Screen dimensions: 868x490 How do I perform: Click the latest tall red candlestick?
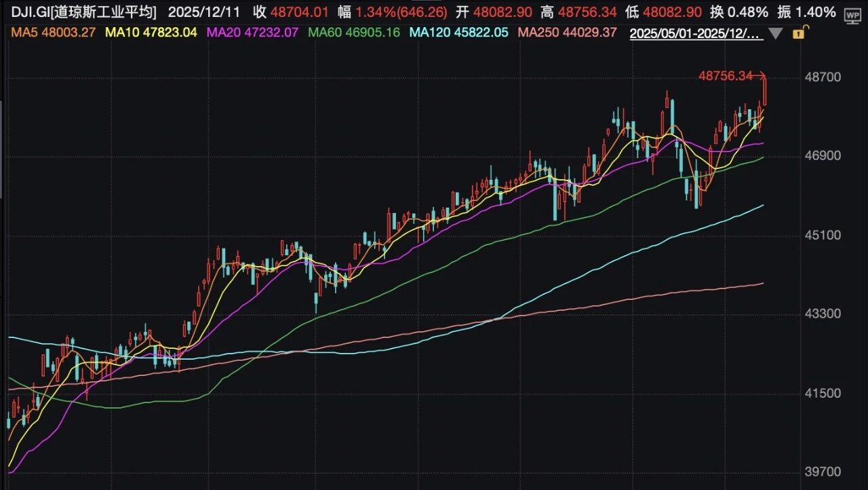pos(765,91)
